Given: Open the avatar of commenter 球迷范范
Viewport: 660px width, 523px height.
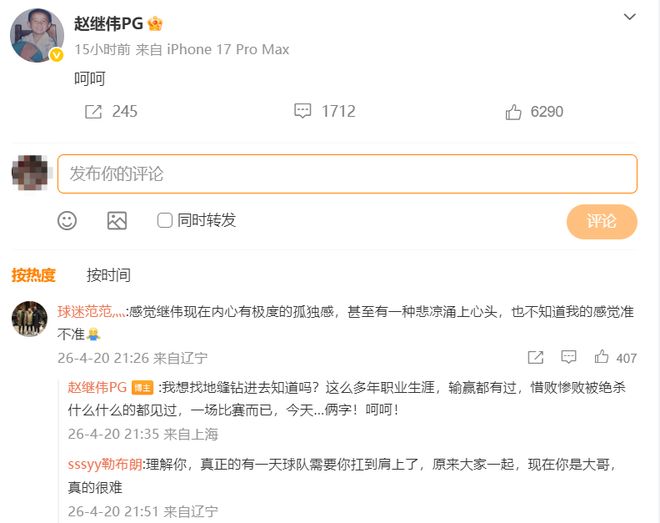Looking at the screenshot, I should (30, 319).
